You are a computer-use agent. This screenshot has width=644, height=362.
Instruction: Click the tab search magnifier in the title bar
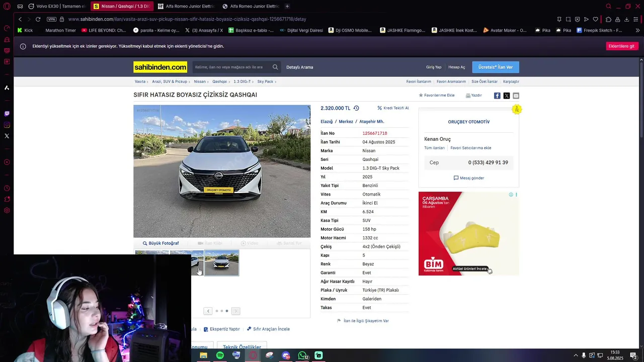pyautogui.click(x=608, y=6)
